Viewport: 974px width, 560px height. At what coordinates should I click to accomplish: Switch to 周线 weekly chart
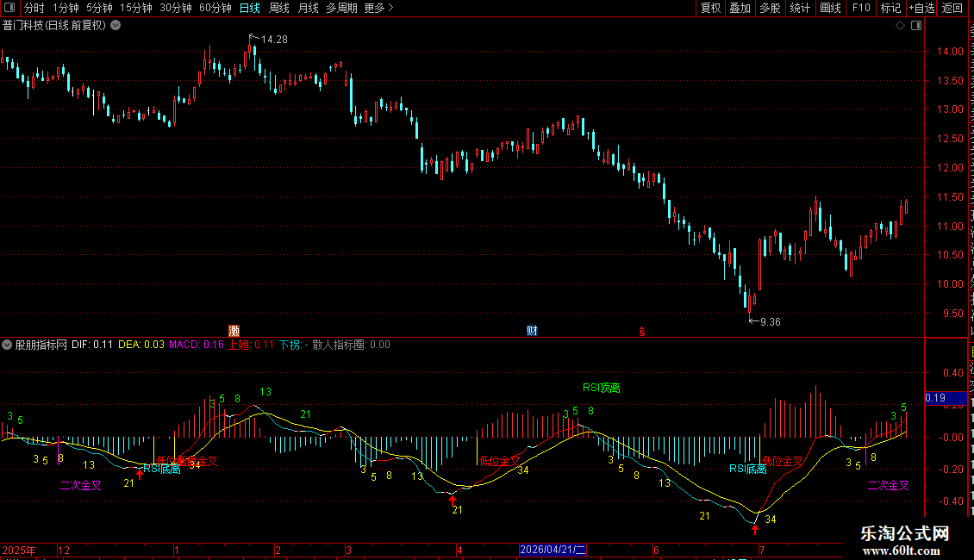coord(279,8)
